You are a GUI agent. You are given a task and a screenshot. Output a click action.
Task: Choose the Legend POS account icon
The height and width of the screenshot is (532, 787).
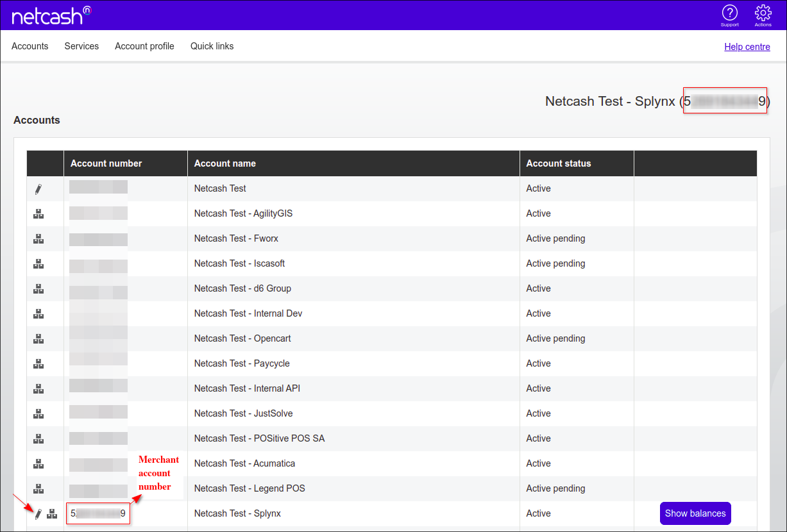pyautogui.click(x=38, y=489)
